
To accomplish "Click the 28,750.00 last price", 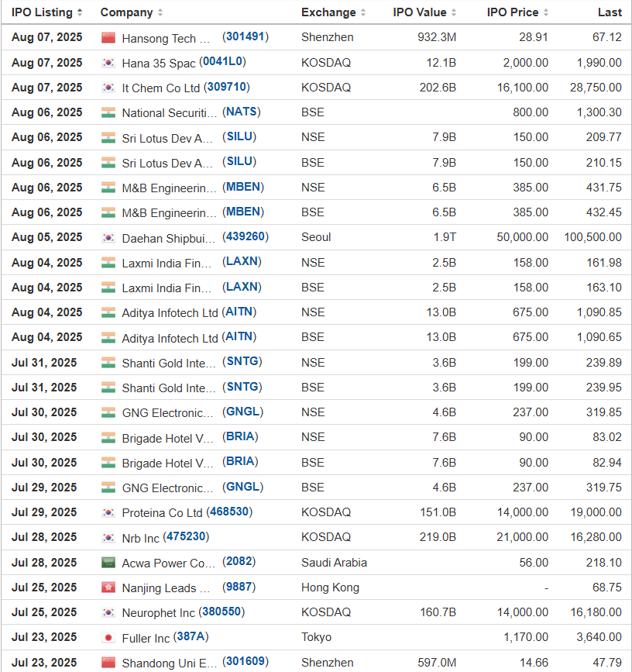I will click(x=596, y=88).
